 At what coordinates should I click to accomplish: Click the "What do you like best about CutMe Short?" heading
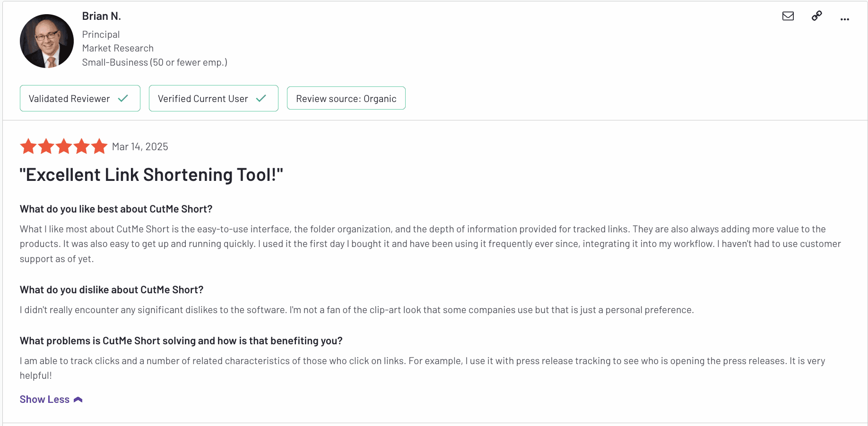(x=116, y=209)
